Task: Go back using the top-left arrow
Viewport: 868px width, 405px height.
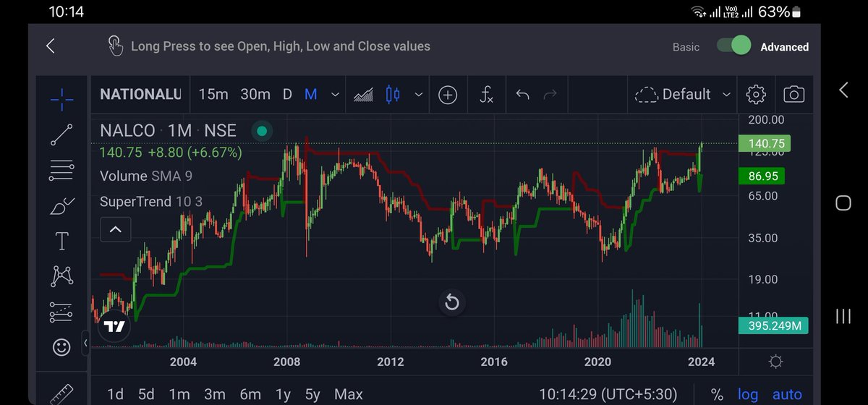Action: click(50, 46)
